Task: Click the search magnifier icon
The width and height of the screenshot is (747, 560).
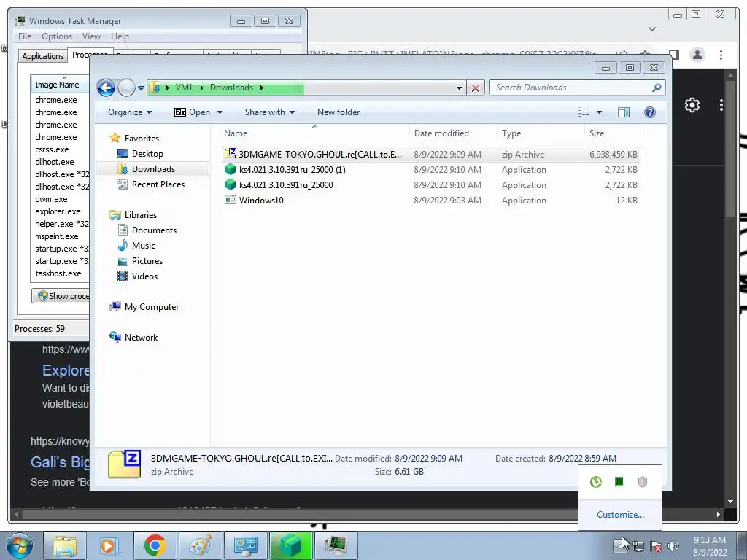Action: (657, 87)
